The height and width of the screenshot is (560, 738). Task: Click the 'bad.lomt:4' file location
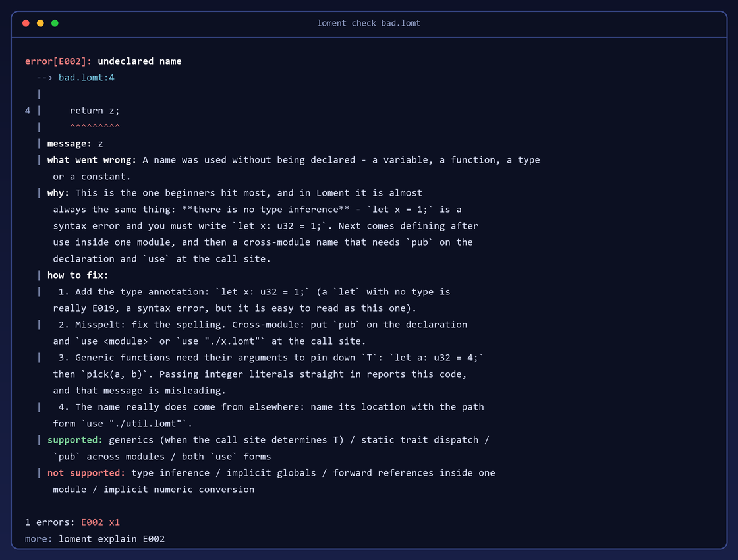(86, 78)
